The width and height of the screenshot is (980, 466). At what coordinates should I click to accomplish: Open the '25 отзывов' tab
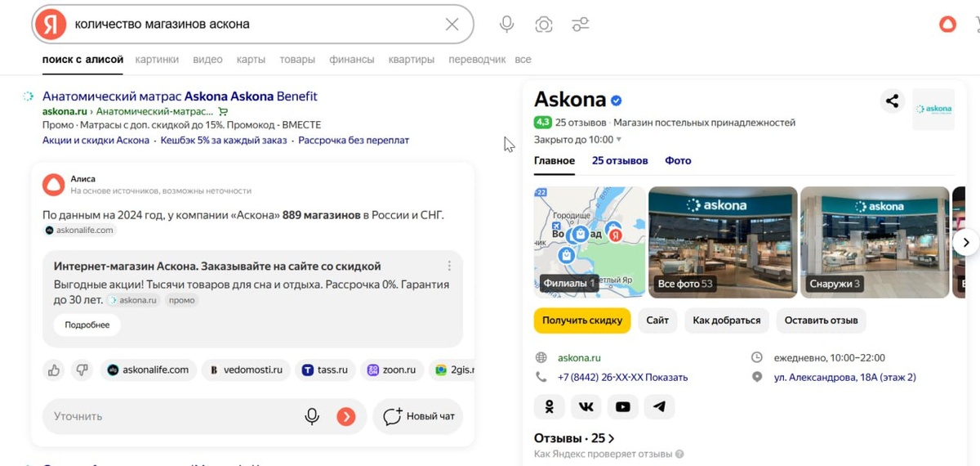(620, 160)
